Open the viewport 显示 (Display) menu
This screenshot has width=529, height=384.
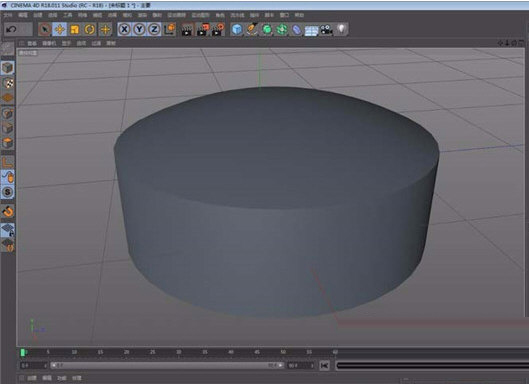pos(66,44)
